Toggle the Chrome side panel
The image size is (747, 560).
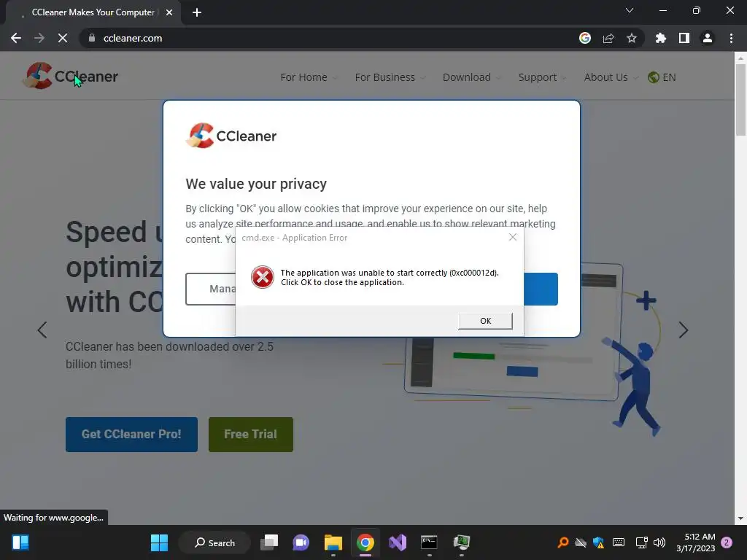click(x=684, y=38)
